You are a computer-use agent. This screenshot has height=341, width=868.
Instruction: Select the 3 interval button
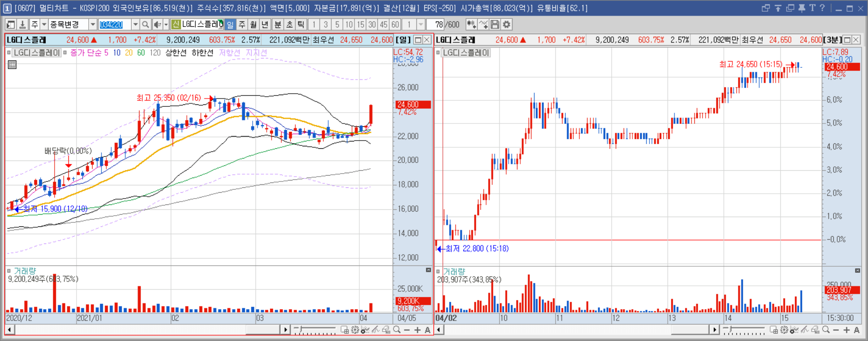tap(326, 24)
